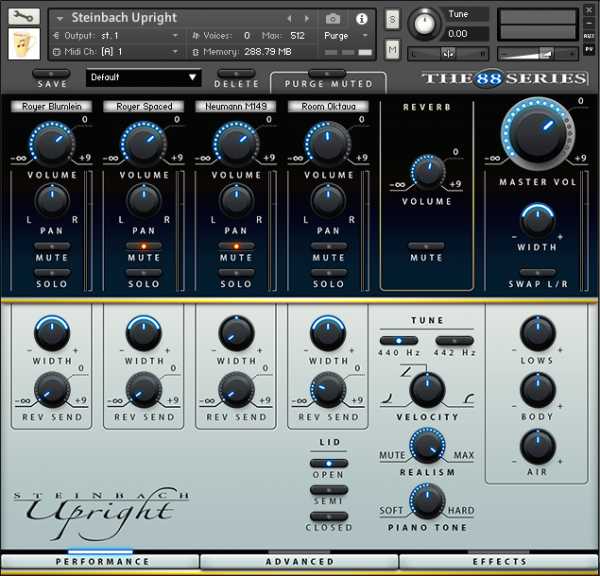Select the Royer Spaced mic label
Image resolution: width=600 pixels, height=576 pixels.
click(x=144, y=106)
